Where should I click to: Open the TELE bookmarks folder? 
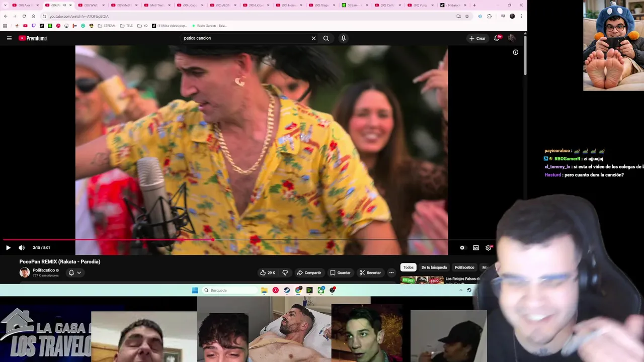tap(125, 26)
